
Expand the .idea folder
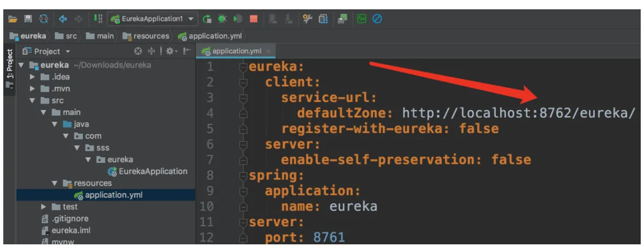click(x=32, y=77)
